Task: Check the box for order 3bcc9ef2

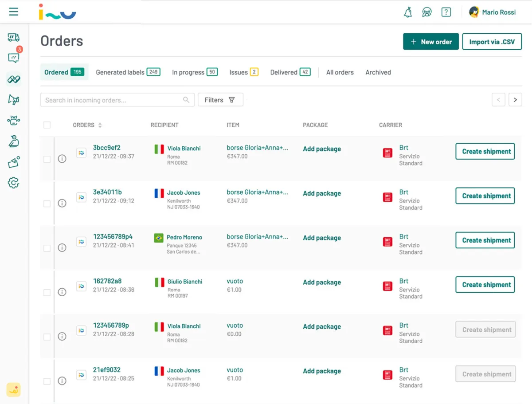Action: click(x=47, y=159)
